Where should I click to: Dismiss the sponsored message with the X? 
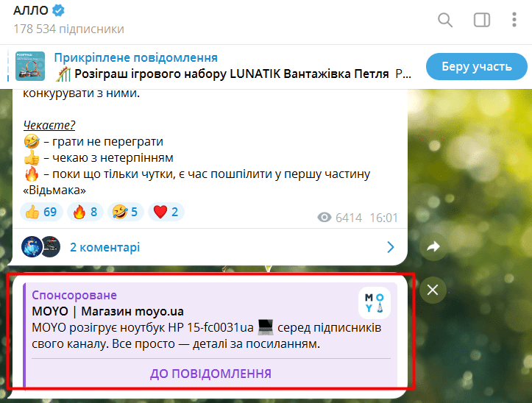tap(433, 290)
